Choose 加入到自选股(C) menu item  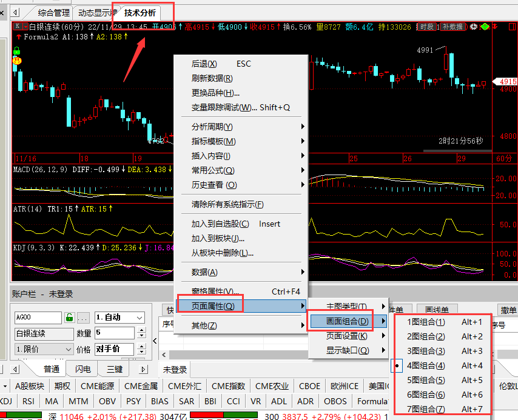(241, 224)
